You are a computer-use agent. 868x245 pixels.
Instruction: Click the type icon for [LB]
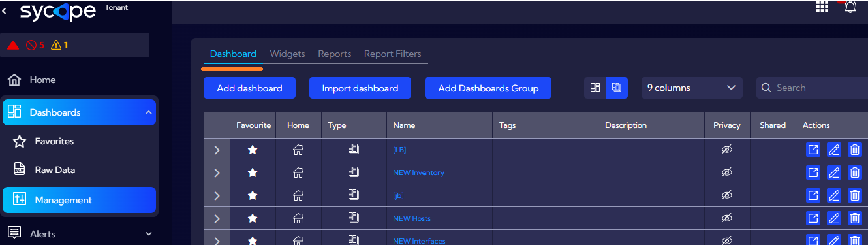(x=354, y=149)
